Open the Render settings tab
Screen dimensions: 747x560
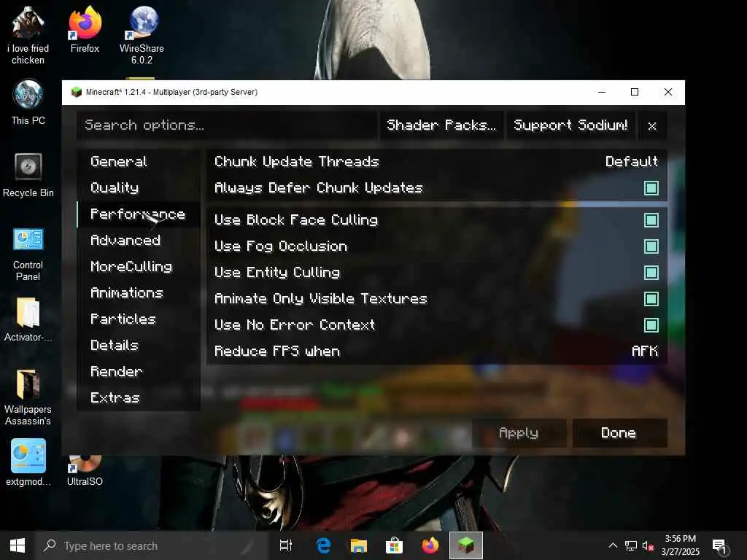[x=138, y=371]
